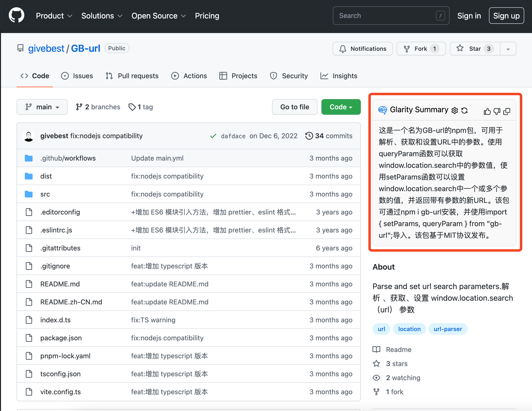
Task: Click the Notifications bell icon
Action: (x=343, y=49)
